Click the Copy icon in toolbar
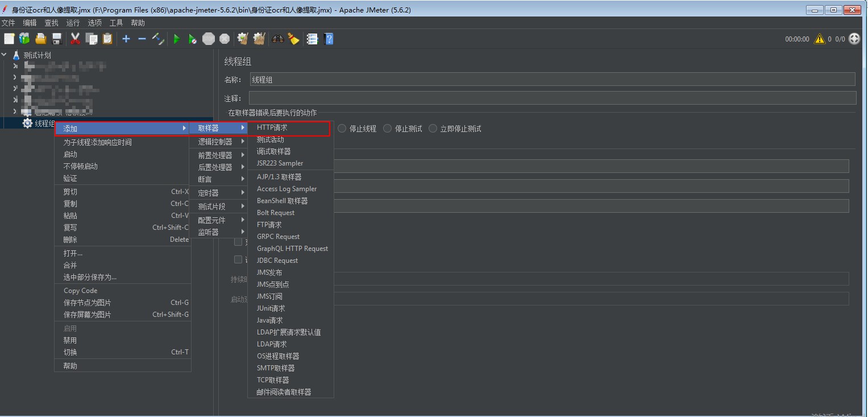The width and height of the screenshot is (868, 417). click(91, 39)
